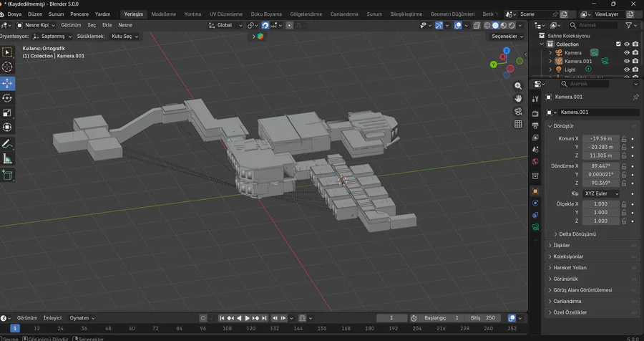Select the Annotate pencil tool
Viewport: 644px width, 341px height.
tap(7, 144)
